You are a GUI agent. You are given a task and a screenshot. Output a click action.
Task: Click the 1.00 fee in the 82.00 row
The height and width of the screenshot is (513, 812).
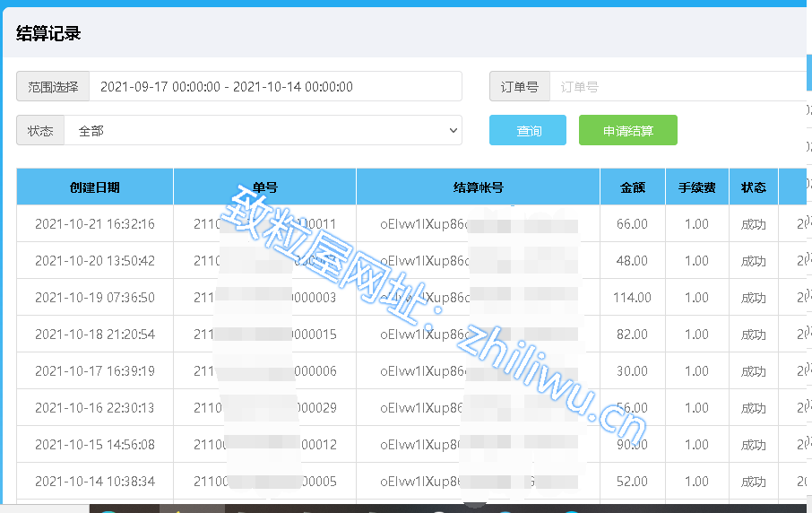pos(696,335)
